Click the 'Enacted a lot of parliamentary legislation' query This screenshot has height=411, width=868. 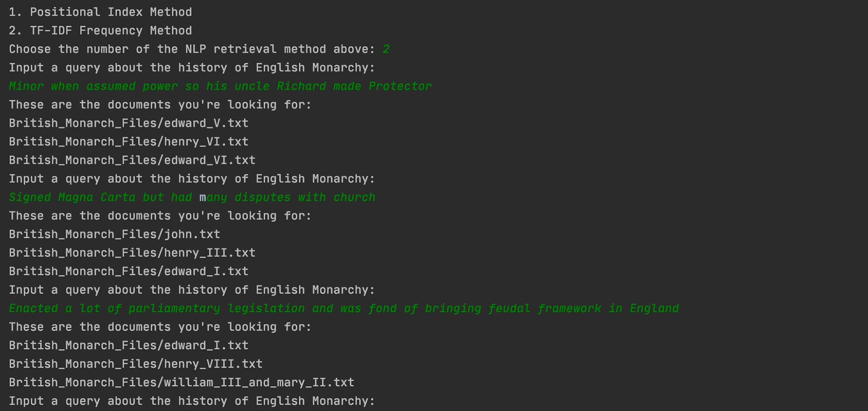pyautogui.click(x=157, y=309)
